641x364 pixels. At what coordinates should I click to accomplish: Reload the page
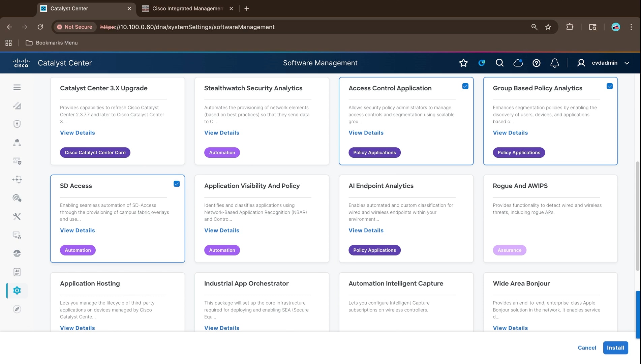[40, 27]
